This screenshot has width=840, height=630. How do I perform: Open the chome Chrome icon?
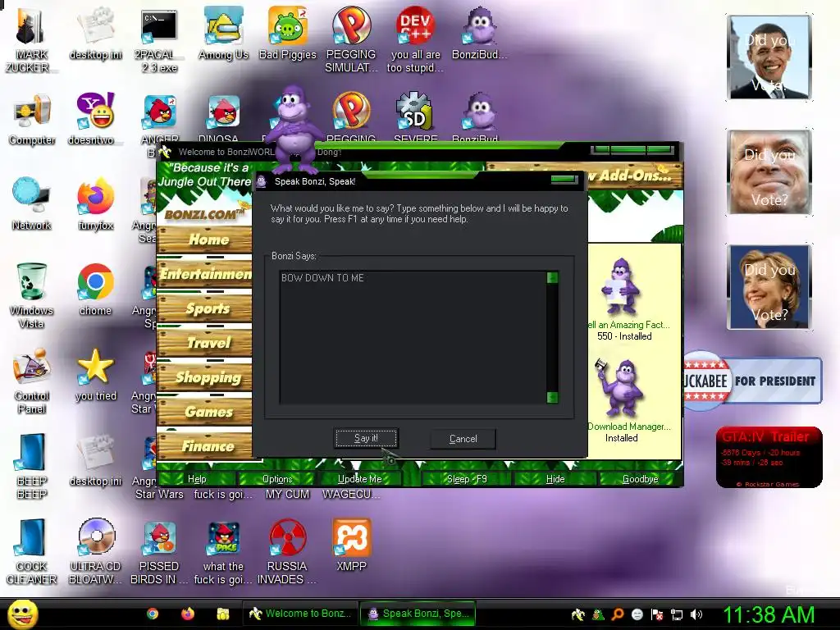95,290
